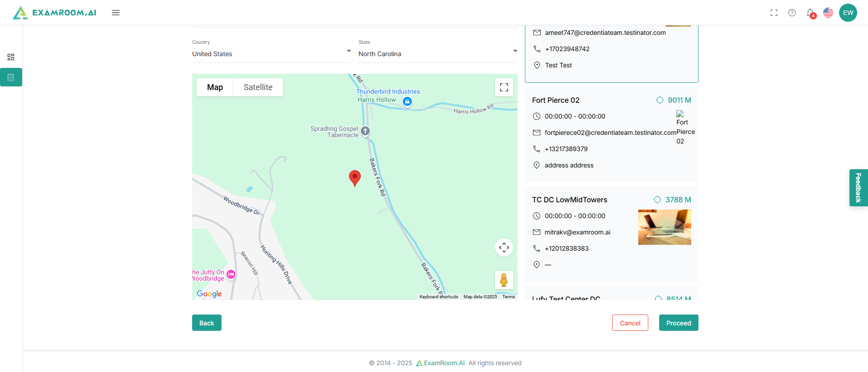Toggle map fullscreen view button

tap(504, 87)
